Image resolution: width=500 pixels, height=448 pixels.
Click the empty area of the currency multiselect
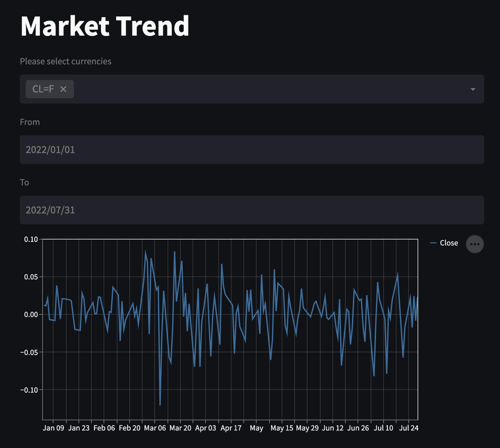point(268,89)
